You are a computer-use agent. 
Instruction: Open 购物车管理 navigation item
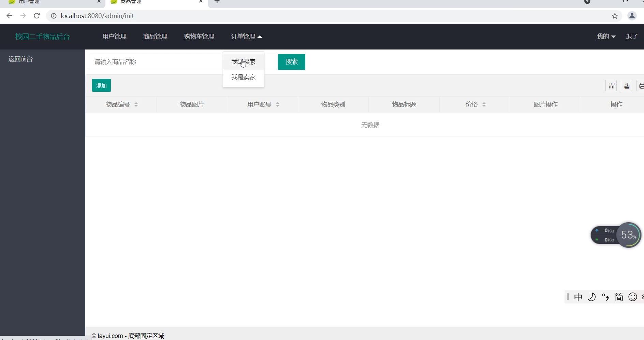[x=199, y=37]
